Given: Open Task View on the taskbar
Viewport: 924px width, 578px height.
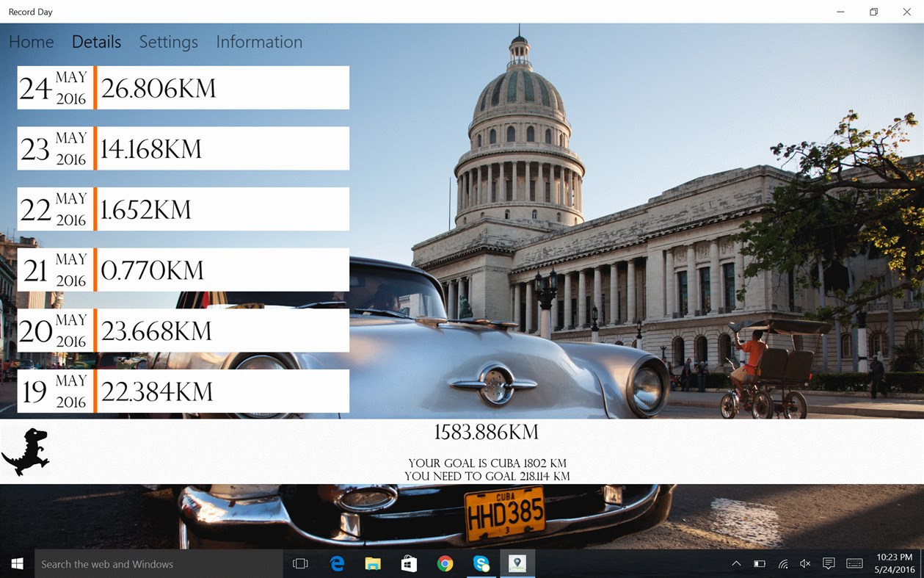Looking at the screenshot, I should 300,563.
